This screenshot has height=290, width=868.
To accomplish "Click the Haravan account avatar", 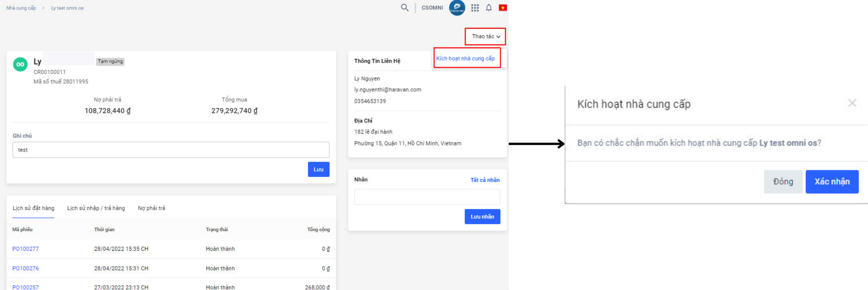I will coord(457,8).
